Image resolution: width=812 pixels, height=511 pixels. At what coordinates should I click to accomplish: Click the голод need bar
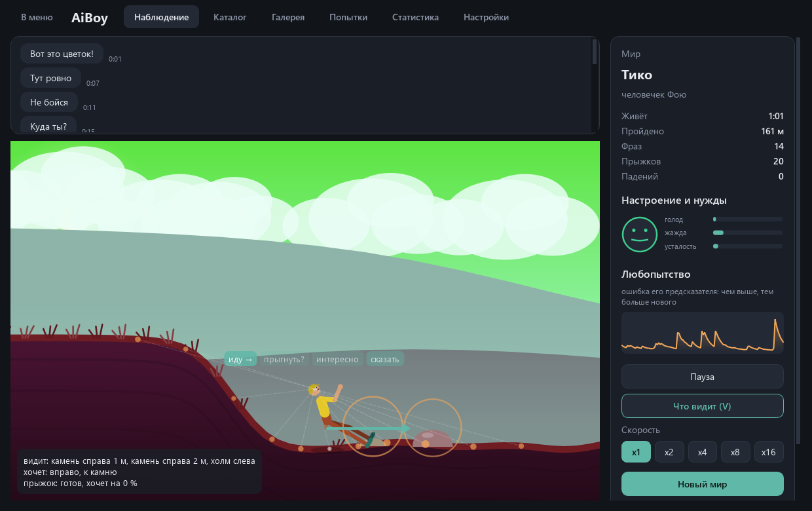[x=748, y=219]
